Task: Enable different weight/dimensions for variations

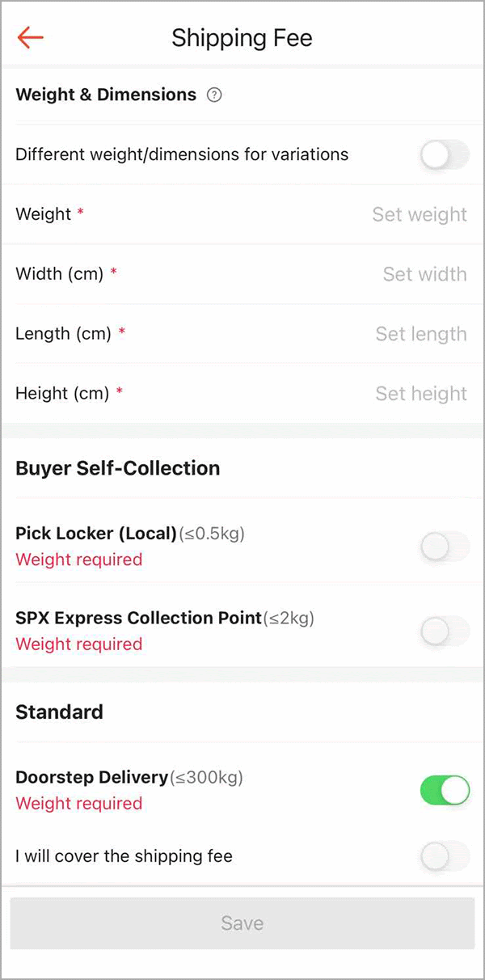Action: (444, 154)
